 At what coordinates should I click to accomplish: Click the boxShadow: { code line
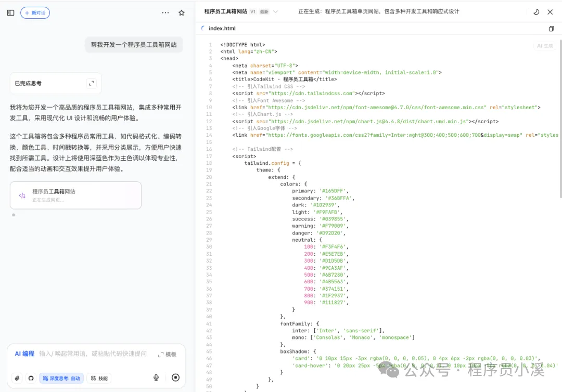[298, 351]
